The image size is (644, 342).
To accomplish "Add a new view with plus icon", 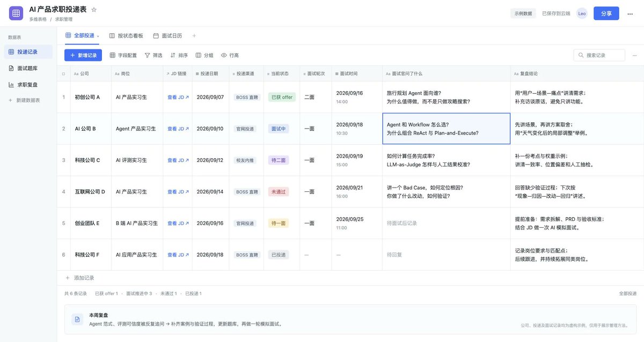I will [194, 35].
